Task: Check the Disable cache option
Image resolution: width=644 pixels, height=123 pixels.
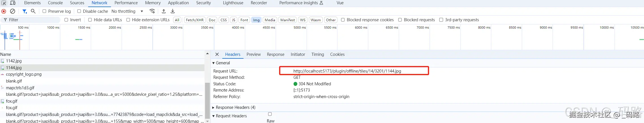Action: point(79,11)
